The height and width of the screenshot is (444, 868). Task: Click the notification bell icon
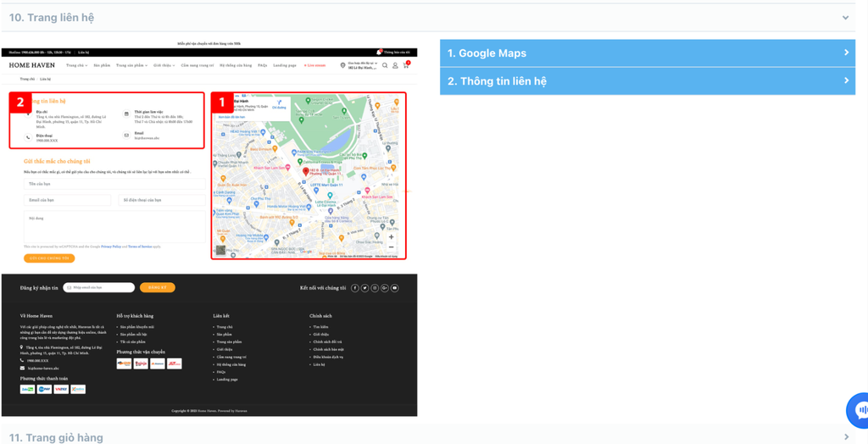[x=379, y=53]
